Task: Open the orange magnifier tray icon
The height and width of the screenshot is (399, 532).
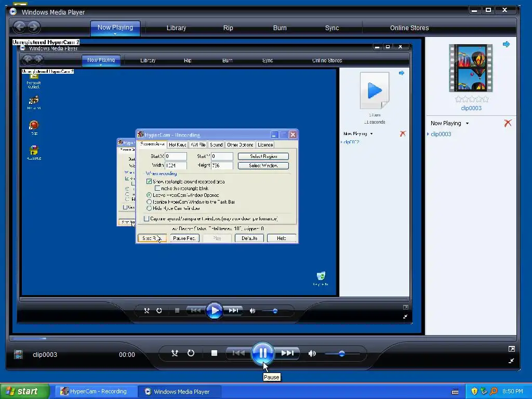Action: point(494,391)
